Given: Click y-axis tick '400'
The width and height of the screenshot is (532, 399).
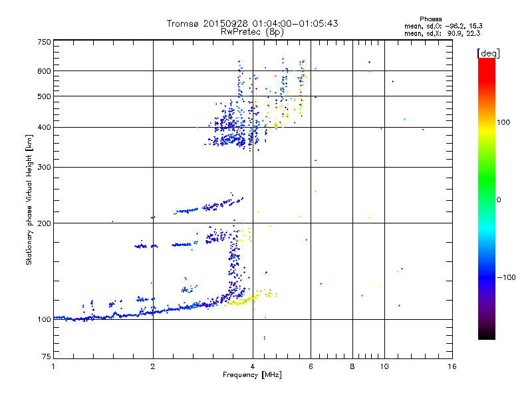Looking at the screenshot, I should 44,128.
